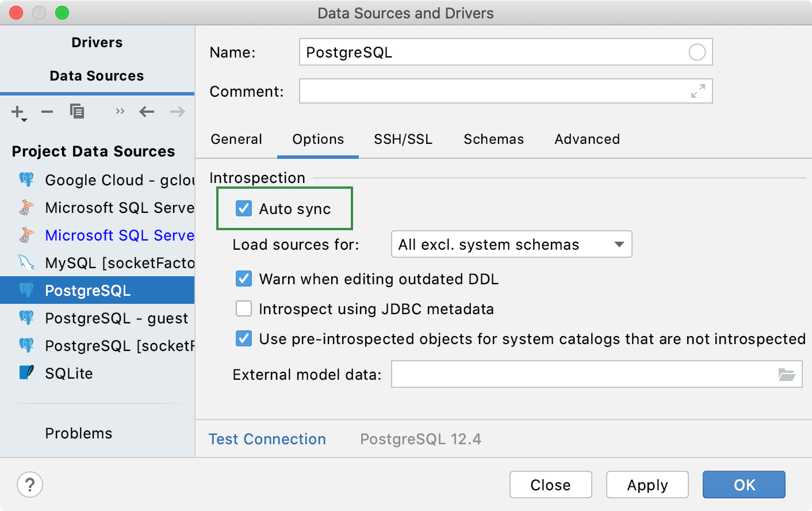Image resolution: width=812 pixels, height=511 pixels.
Task: Click inside the Name input field
Action: [x=460, y=52]
